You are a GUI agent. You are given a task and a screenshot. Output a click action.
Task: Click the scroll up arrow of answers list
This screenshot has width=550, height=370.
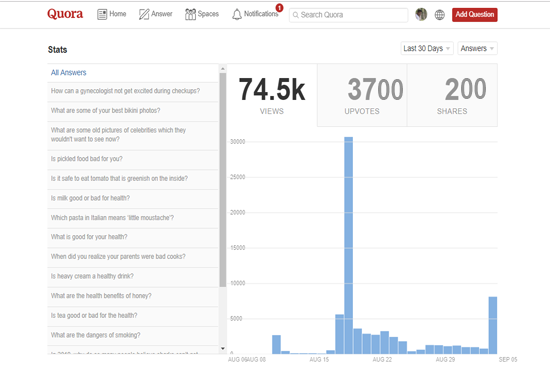click(x=222, y=68)
